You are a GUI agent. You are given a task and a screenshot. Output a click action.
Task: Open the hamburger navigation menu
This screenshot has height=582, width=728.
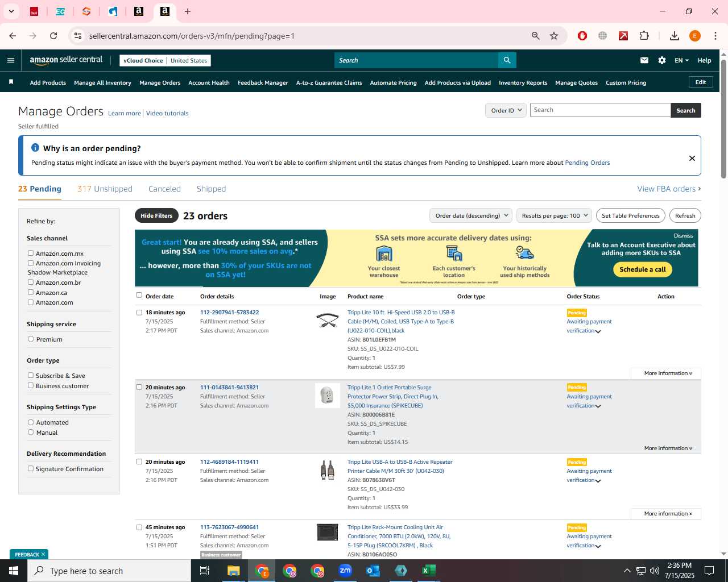11,60
